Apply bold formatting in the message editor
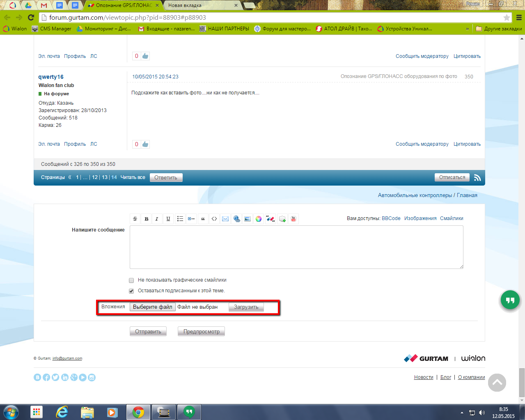Image resolution: width=525 pixels, height=420 pixels. pyautogui.click(x=147, y=219)
